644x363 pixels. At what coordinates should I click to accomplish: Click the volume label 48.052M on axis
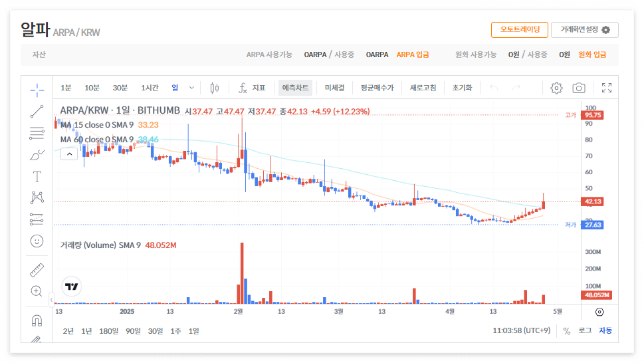[x=596, y=295]
